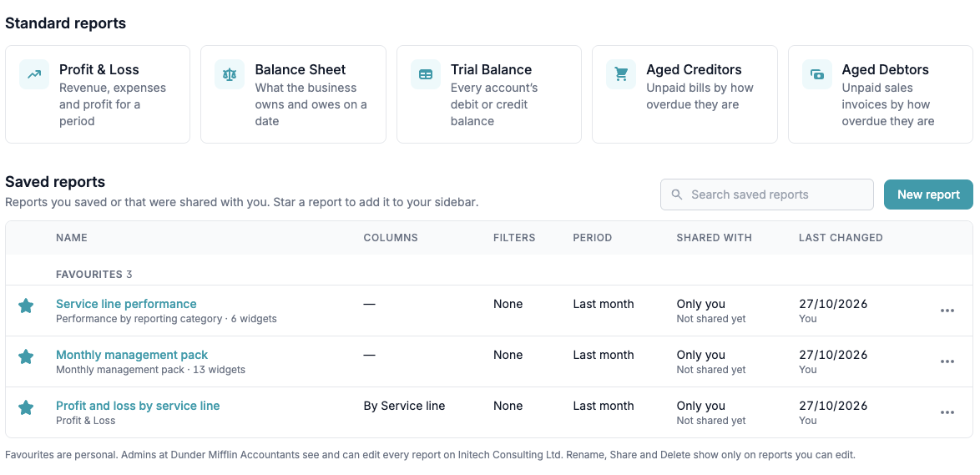Click the FAVOURITES 3 group label
980x475 pixels.
[93, 275]
